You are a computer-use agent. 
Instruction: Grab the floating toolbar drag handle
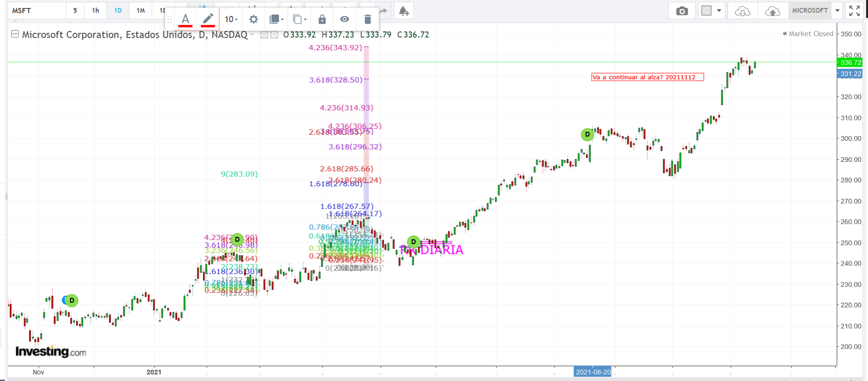[170, 19]
